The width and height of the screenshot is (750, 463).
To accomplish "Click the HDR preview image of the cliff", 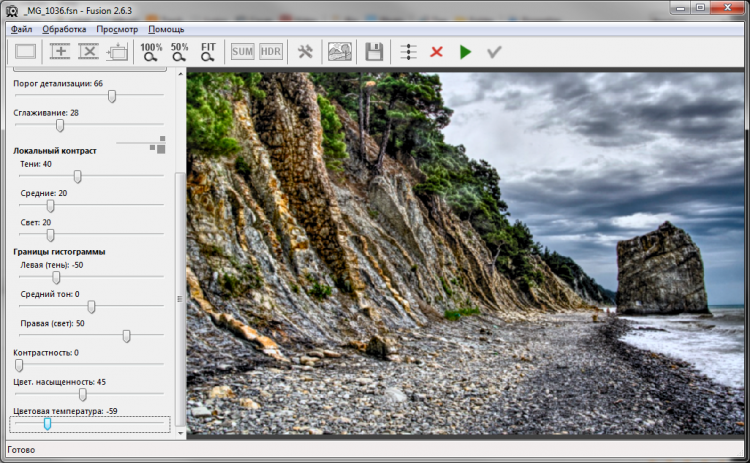I will [x=465, y=253].
